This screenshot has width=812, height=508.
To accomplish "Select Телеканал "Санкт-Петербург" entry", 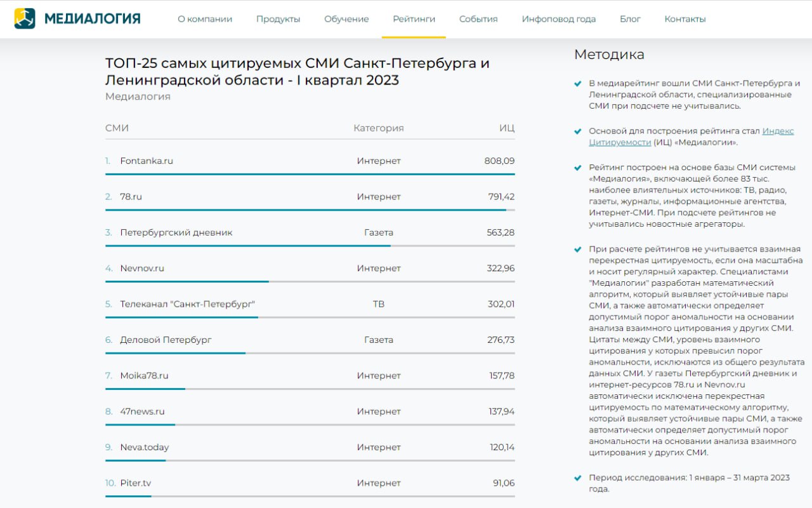I will [x=188, y=304].
